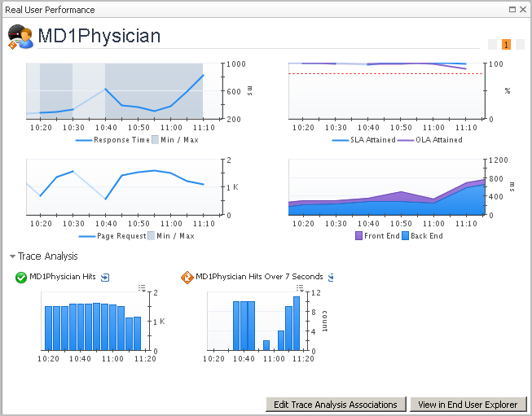This screenshot has width=532, height=416.
Task: Go to the previous page square
Action: pyautogui.click(x=492, y=45)
